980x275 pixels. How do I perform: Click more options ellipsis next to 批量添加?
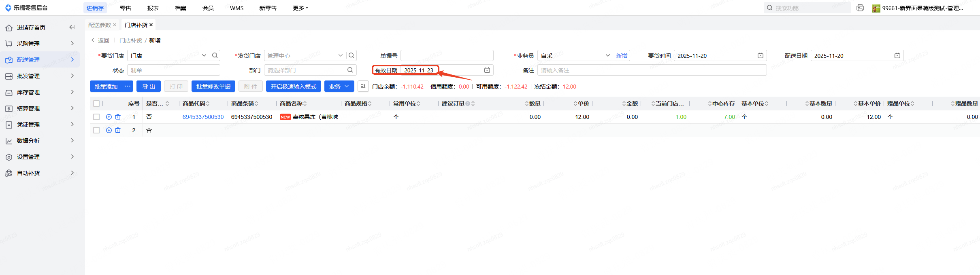click(x=128, y=86)
